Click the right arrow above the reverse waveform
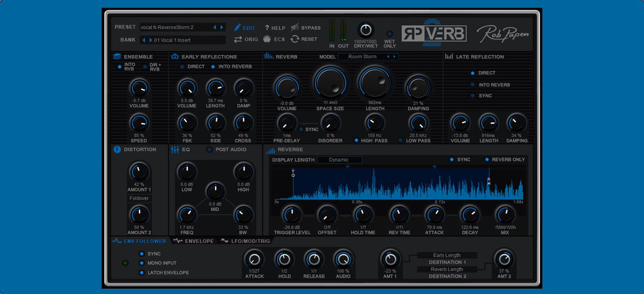 [x=434, y=167]
